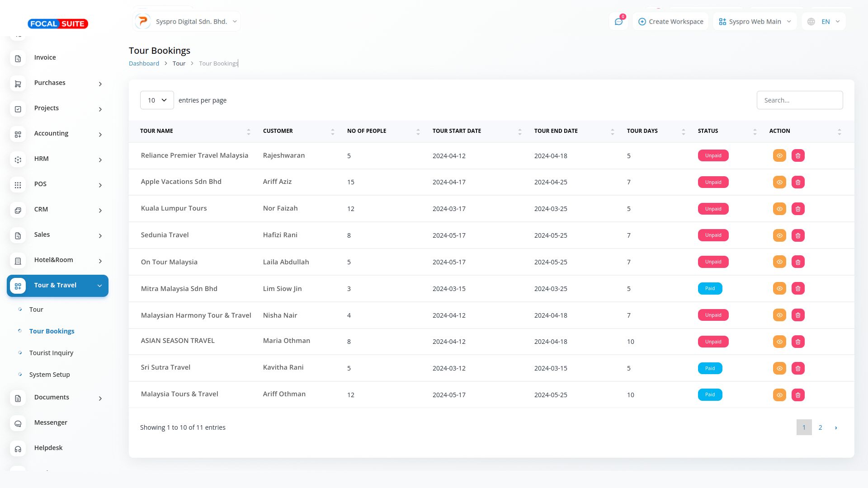The width and height of the screenshot is (868, 488).
Task: Click eye icon for Kuala Lumpur Tours
Action: point(779,209)
